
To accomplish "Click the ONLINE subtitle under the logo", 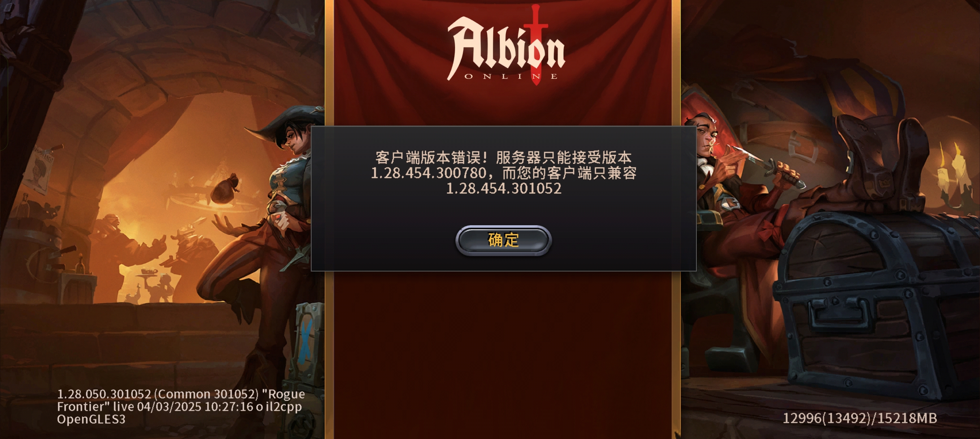I will pos(511,76).
